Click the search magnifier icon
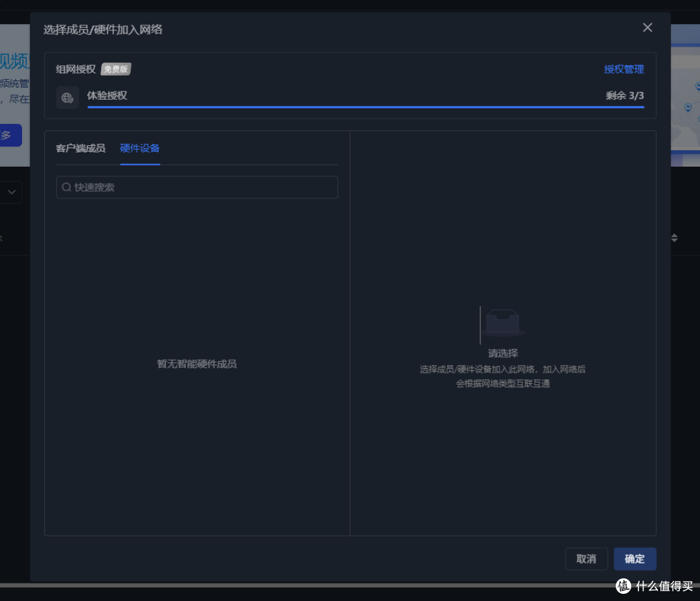 [67, 187]
